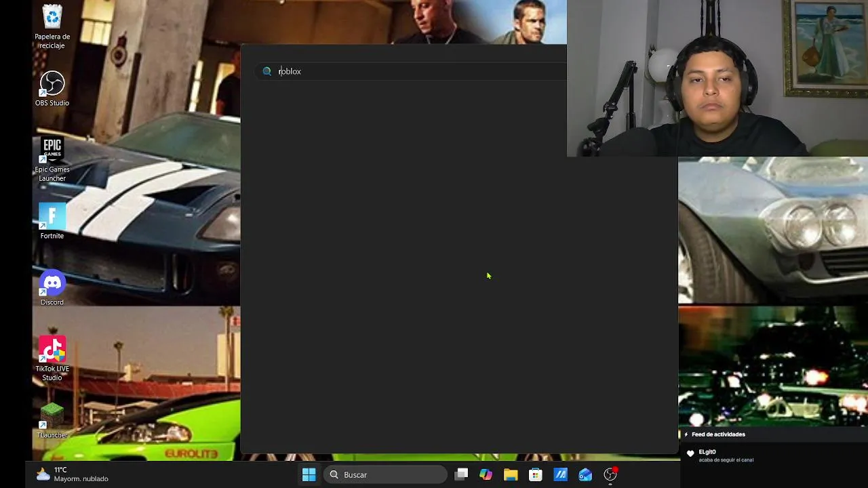Click the heart icon next to ELgit0
Image resolution: width=868 pixels, height=488 pixels.
690,454
